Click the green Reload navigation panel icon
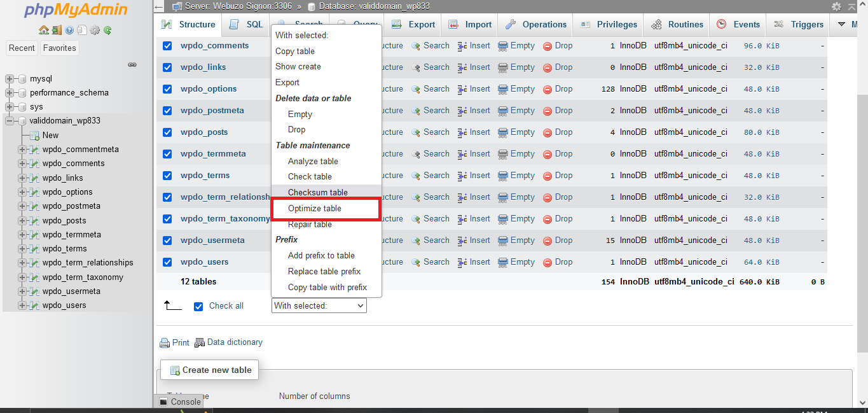 (x=108, y=30)
